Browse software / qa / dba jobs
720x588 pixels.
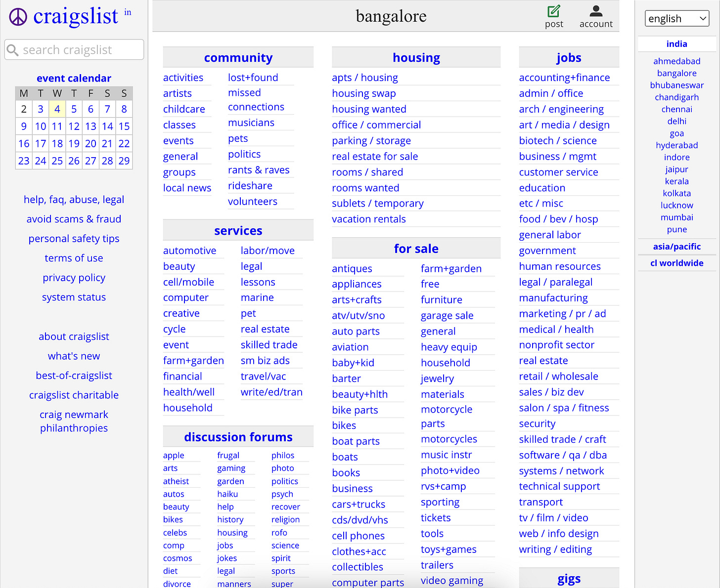[x=563, y=455]
